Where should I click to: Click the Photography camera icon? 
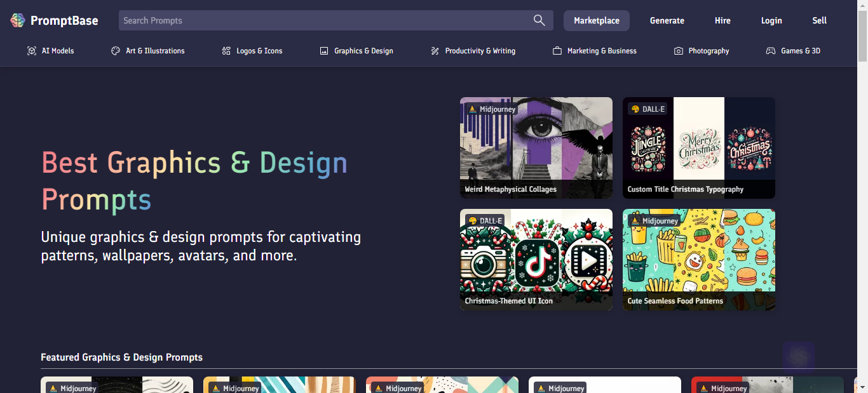click(x=679, y=51)
